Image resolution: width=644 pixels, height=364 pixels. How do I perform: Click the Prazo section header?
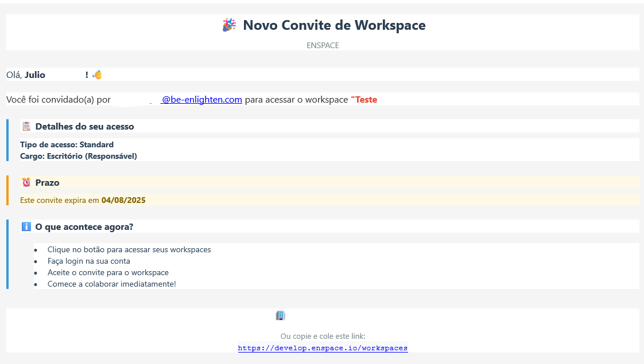(48, 182)
